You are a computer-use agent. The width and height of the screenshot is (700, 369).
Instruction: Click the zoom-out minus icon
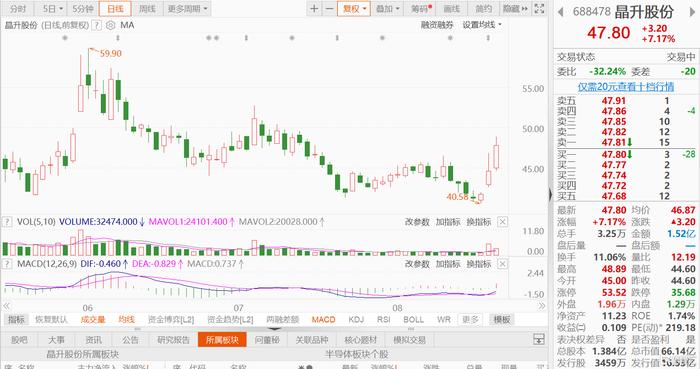coord(329,8)
